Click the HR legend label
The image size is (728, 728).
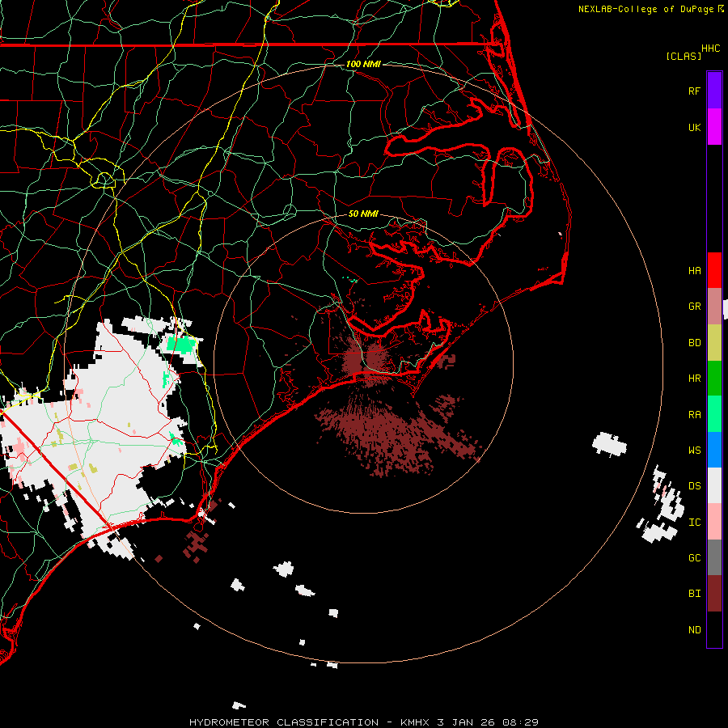pos(694,379)
